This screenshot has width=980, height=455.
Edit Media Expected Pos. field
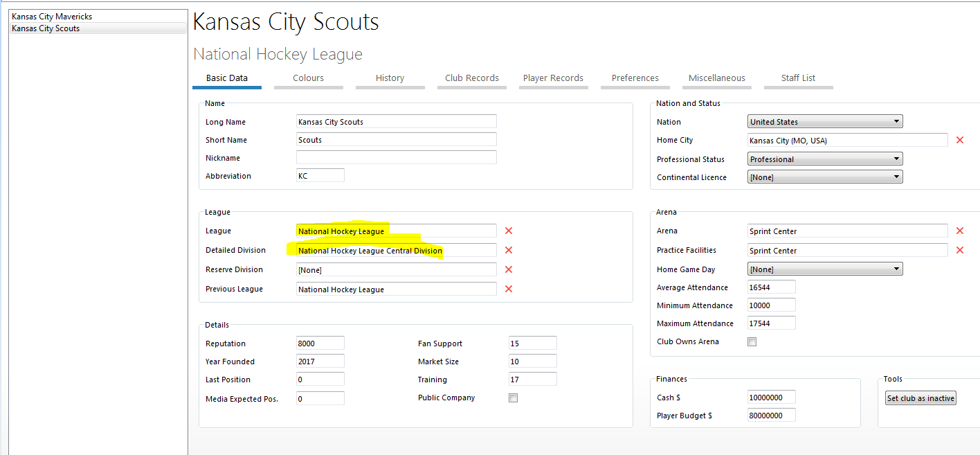click(320, 398)
